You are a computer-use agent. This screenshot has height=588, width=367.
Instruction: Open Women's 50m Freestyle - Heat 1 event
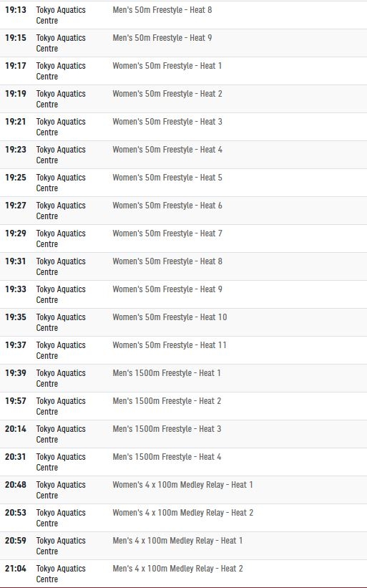[167, 66]
